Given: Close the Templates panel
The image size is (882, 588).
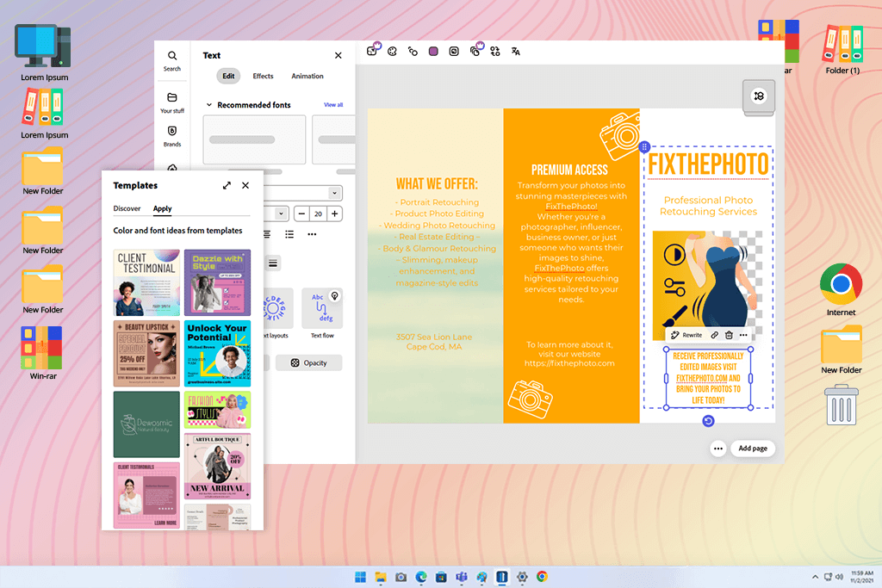Looking at the screenshot, I should pos(245,185).
